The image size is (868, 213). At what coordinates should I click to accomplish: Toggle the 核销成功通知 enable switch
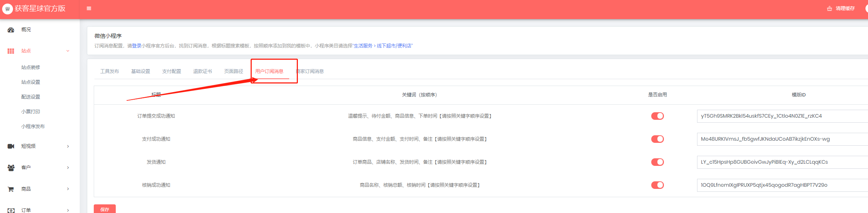(x=657, y=185)
